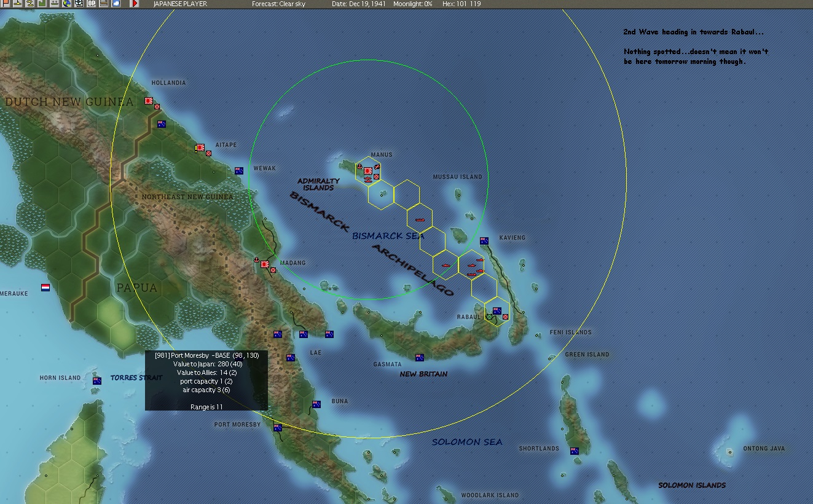Select the Australian flag at Horn Island

tap(97, 380)
